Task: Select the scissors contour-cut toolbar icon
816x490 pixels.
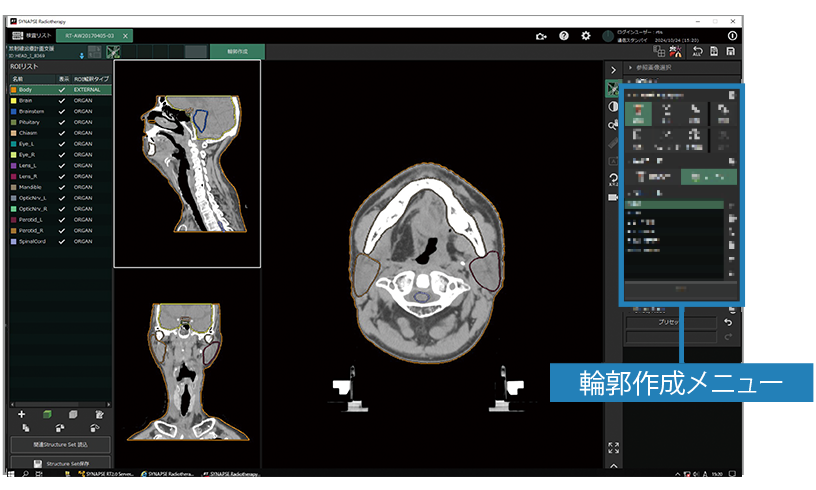Action: pos(675,51)
